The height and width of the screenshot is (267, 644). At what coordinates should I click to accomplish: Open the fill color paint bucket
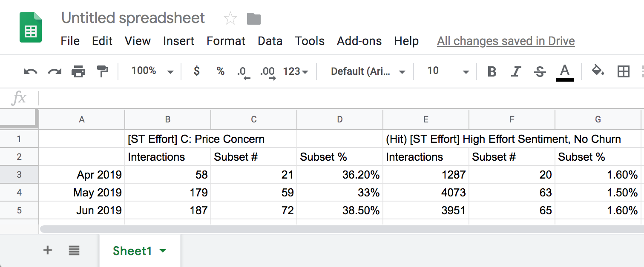(598, 71)
